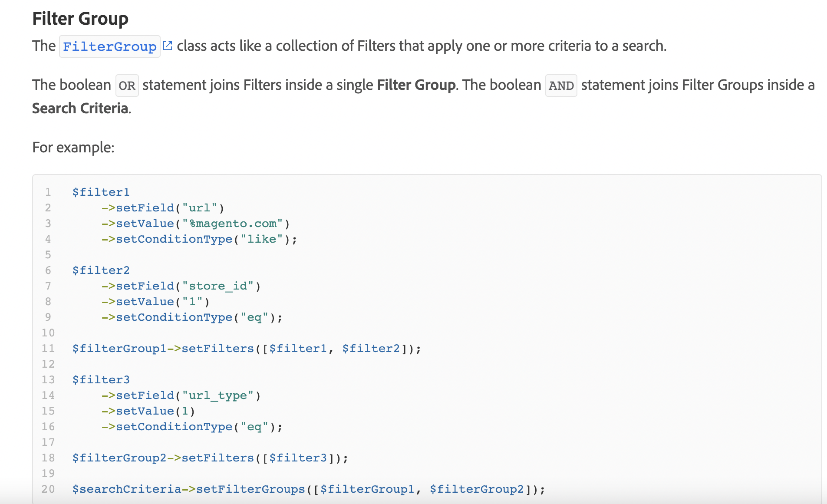Select the $filter1 variable in the code

101,192
